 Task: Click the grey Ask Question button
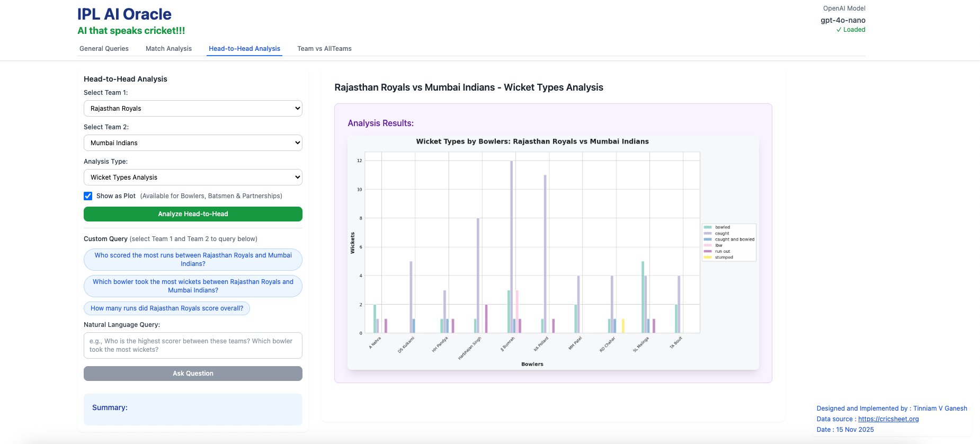tap(193, 374)
